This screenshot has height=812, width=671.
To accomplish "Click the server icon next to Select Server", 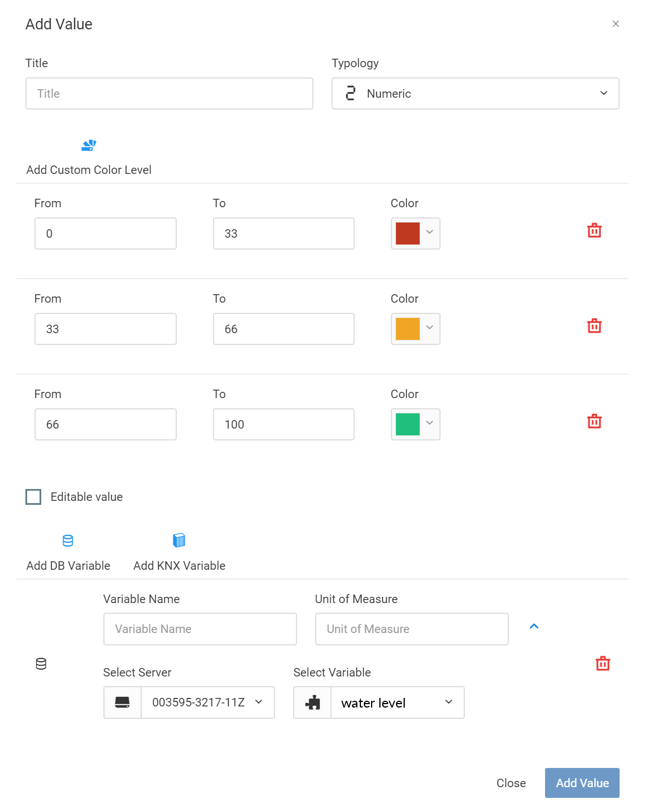I will point(123,702).
